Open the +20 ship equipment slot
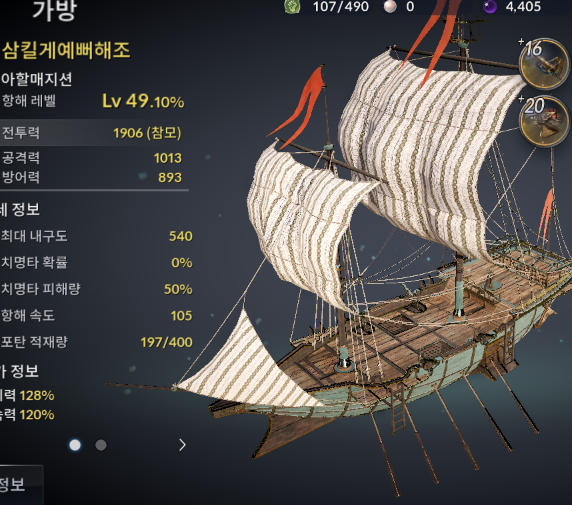 pos(544,122)
